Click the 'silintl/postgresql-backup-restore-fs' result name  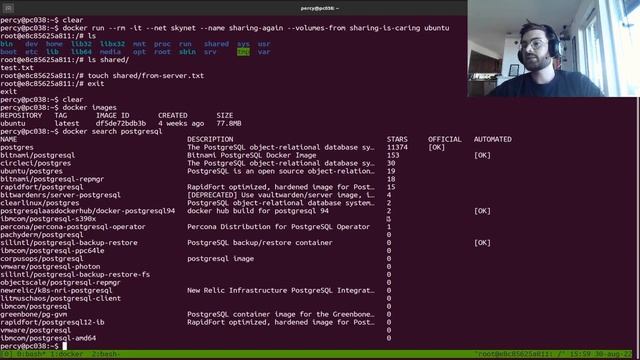pyautogui.click(x=75, y=275)
